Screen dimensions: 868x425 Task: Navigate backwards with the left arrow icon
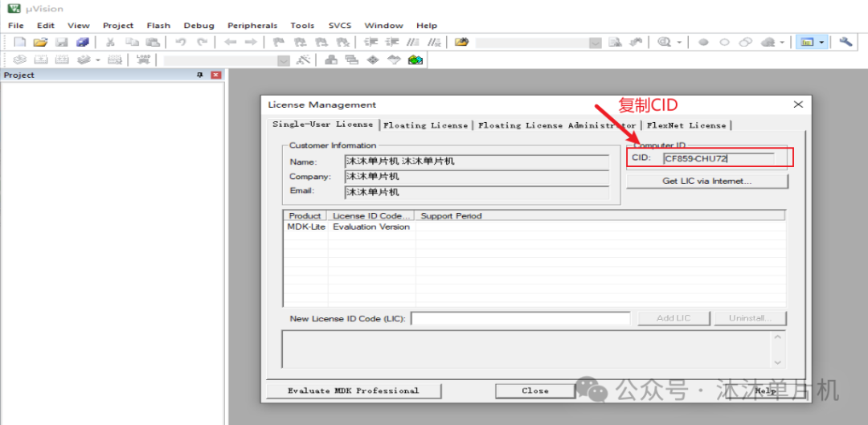click(x=231, y=42)
